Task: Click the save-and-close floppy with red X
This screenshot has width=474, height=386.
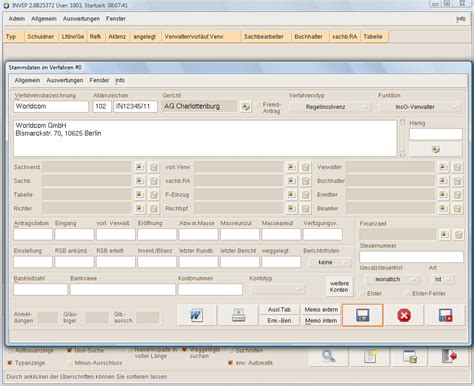Action: click(x=445, y=315)
